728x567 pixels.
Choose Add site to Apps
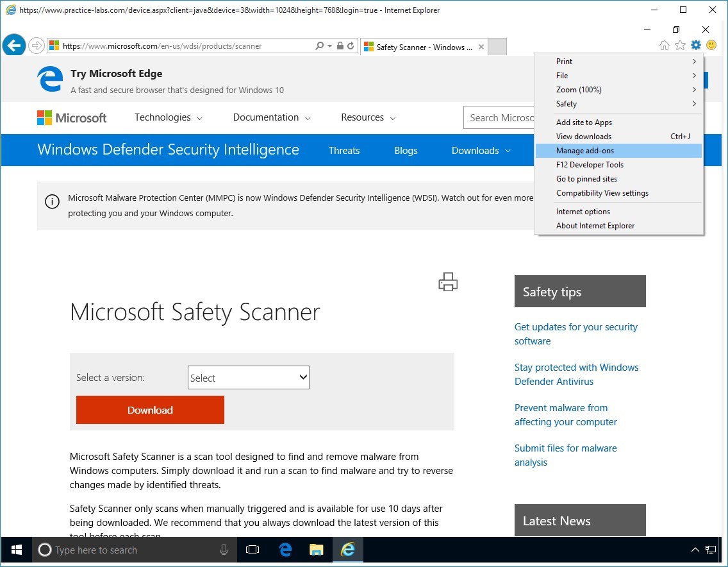click(x=619, y=123)
